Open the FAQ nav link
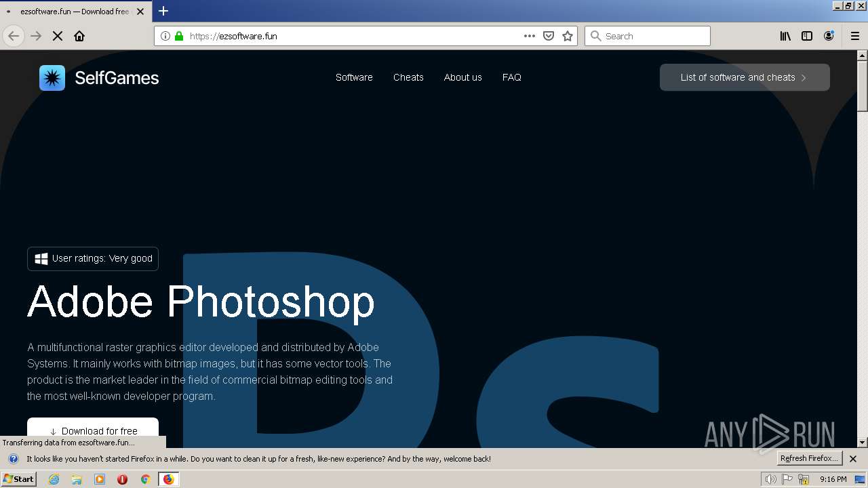 tap(512, 77)
